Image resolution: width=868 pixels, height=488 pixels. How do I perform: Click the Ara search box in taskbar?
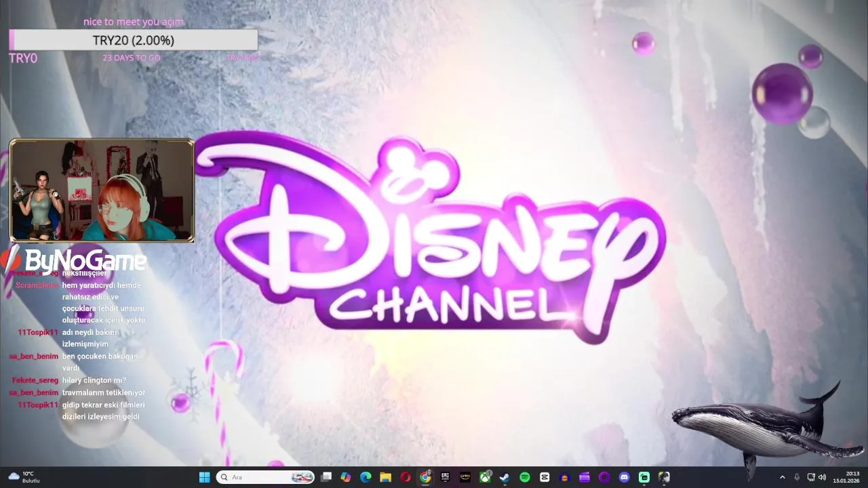pyautogui.click(x=265, y=477)
